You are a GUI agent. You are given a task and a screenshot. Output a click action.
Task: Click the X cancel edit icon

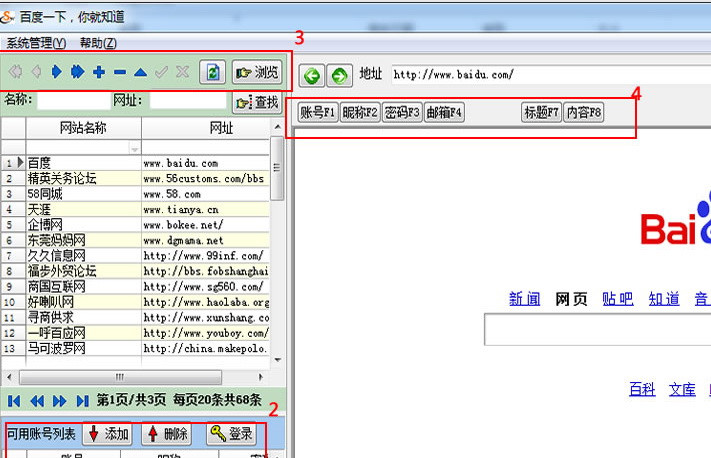pos(182,72)
